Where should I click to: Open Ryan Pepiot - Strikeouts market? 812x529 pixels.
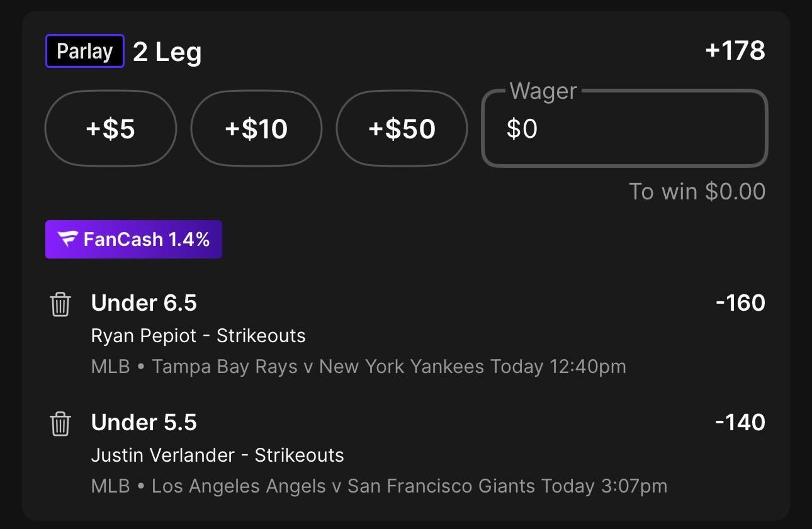pos(198,336)
